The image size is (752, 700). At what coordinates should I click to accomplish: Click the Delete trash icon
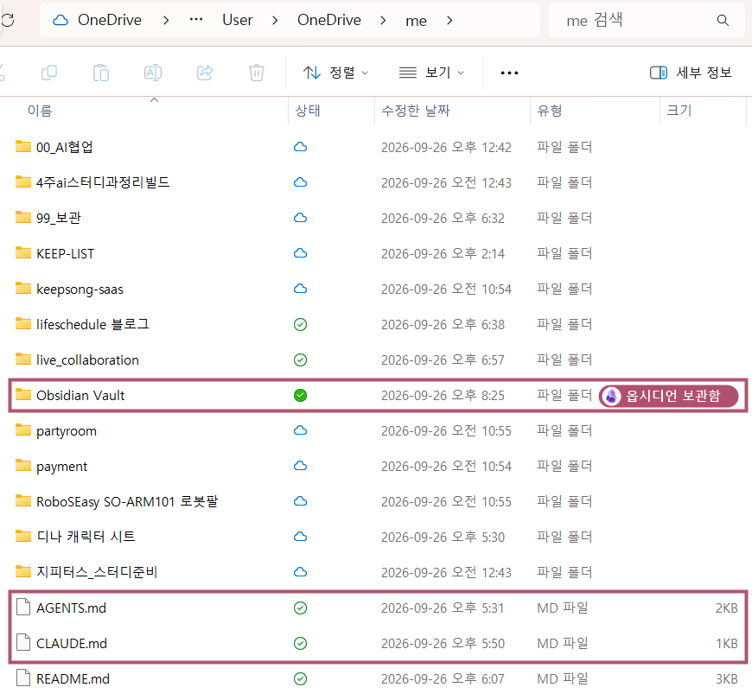pyautogui.click(x=257, y=73)
